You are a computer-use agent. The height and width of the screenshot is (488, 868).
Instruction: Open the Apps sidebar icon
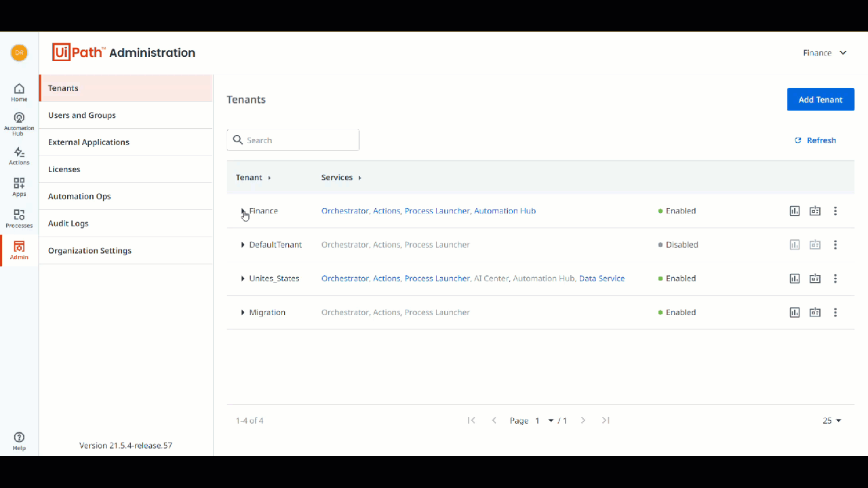[19, 188]
